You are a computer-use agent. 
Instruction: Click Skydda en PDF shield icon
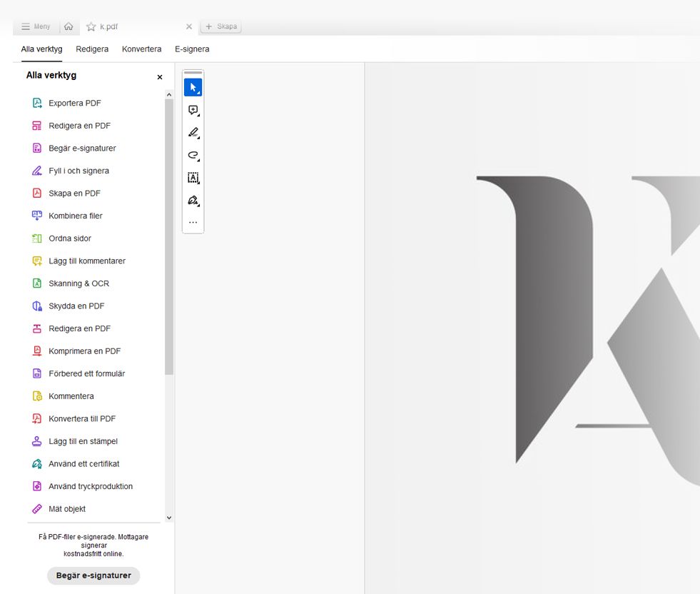[37, 306]
